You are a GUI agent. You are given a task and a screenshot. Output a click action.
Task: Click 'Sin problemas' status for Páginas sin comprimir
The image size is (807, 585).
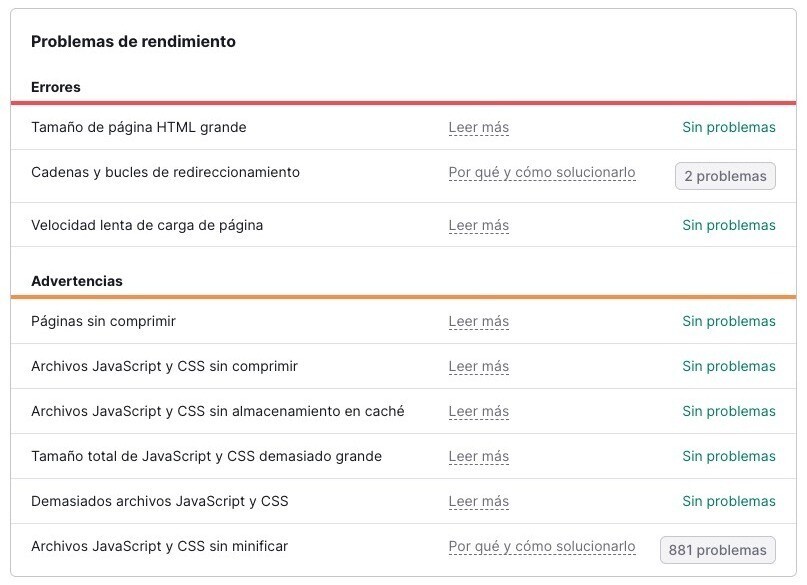(x=728, y=321)
